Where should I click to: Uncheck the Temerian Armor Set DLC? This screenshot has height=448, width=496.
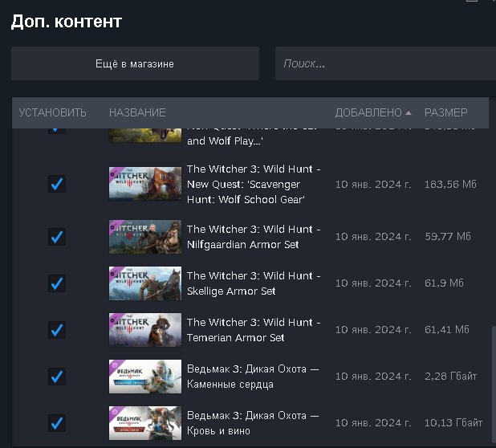click(x=57, y=330)
